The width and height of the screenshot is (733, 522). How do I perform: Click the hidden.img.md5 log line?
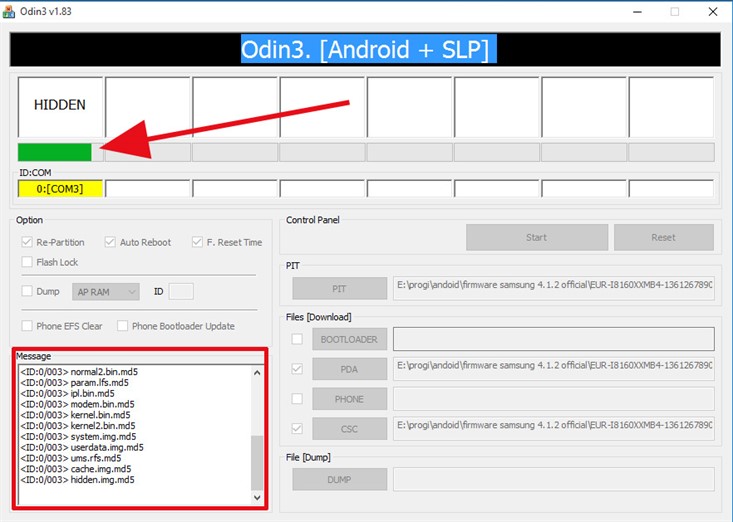click(x=77, y=479)
